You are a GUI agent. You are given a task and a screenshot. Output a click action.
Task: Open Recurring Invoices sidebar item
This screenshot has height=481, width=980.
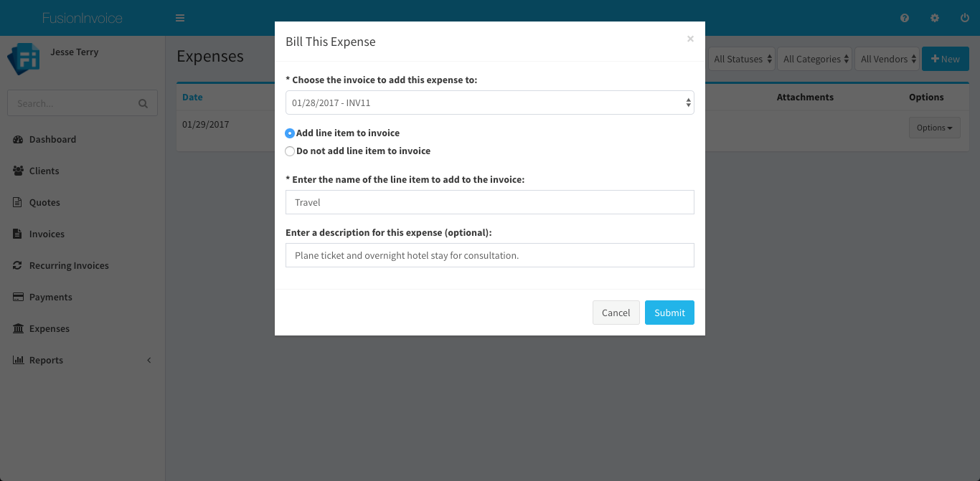[69, 266]
